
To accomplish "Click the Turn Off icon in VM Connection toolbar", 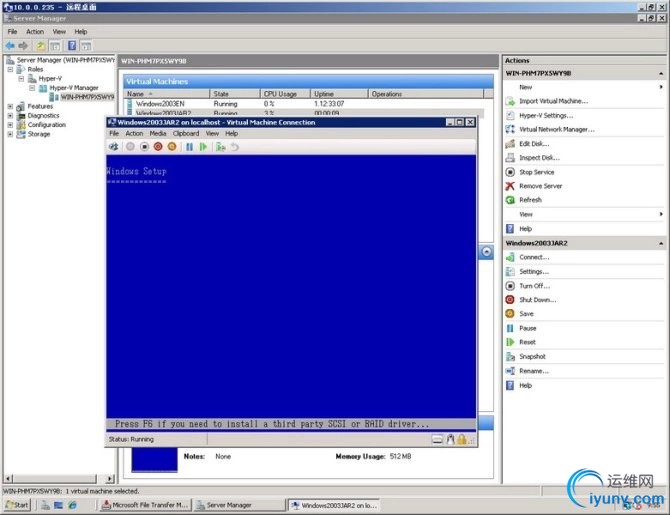I will tap(144, 147).
